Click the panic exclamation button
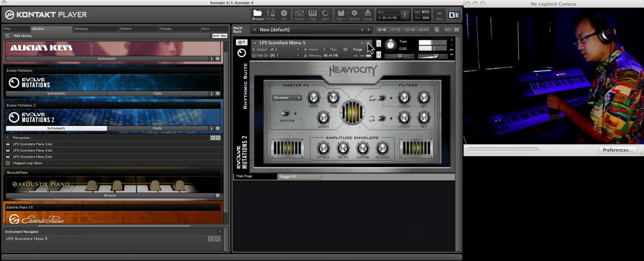Viewport: 644px width, 261px height. (x=405, y=15)
